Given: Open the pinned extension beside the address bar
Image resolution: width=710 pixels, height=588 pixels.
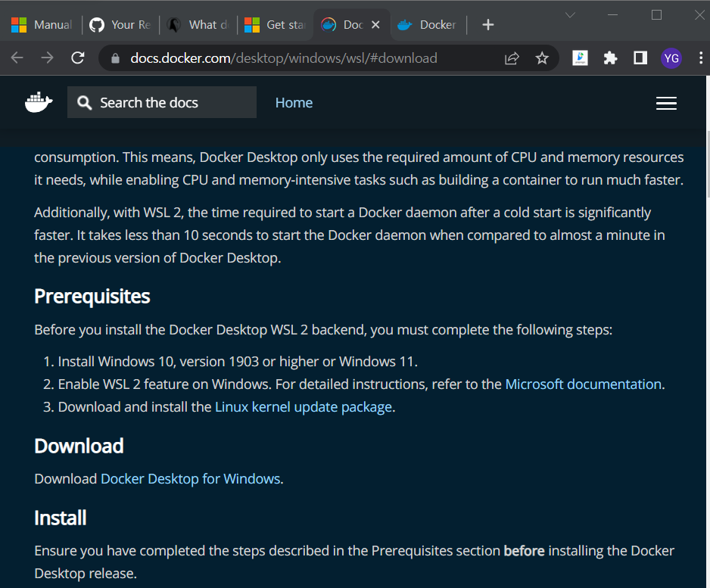Looking at the screenshot, I should [580, 58].
